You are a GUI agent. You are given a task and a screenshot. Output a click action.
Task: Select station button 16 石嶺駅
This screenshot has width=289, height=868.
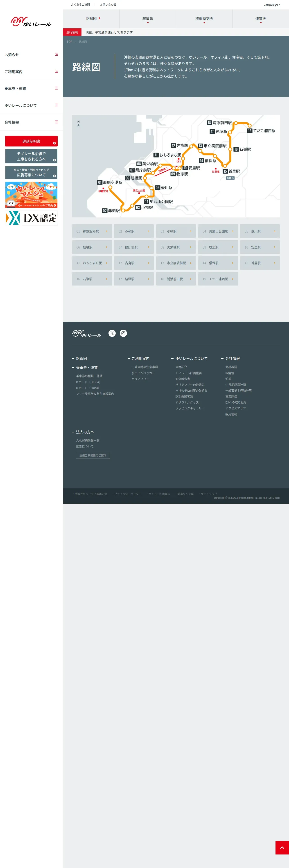(92, 279)
